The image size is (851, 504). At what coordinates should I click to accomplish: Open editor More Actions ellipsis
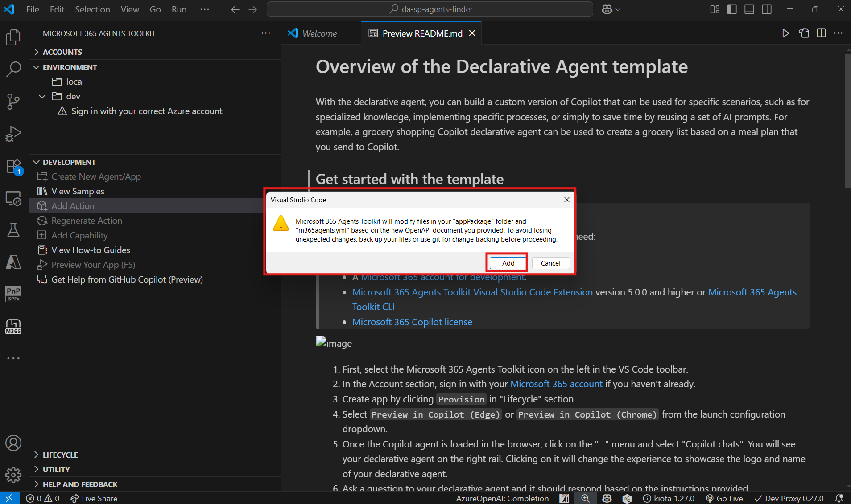coord(839,33)
